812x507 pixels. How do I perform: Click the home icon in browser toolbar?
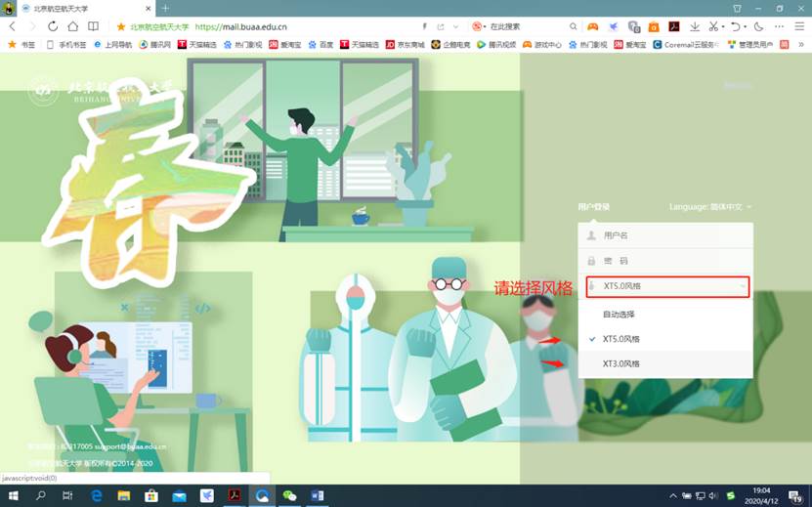pyautogui.click(x=73, y=26)
